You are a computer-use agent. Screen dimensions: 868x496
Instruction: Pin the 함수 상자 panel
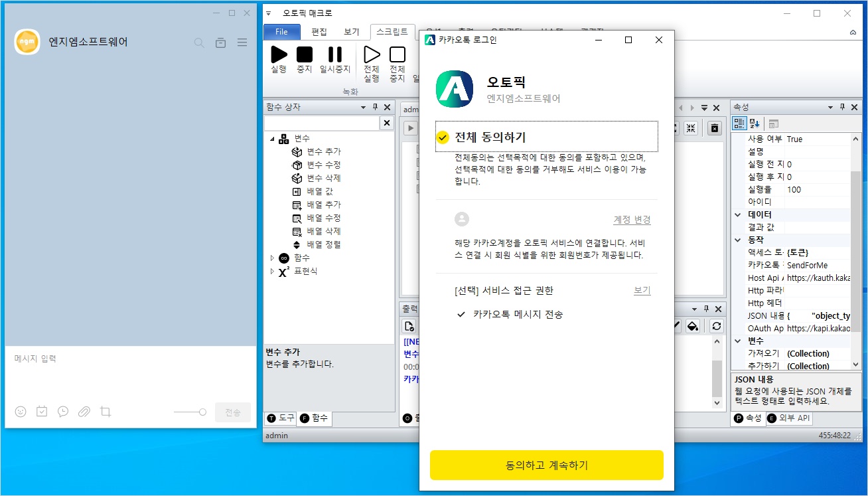pyautogui.click(x=375, y=108)
